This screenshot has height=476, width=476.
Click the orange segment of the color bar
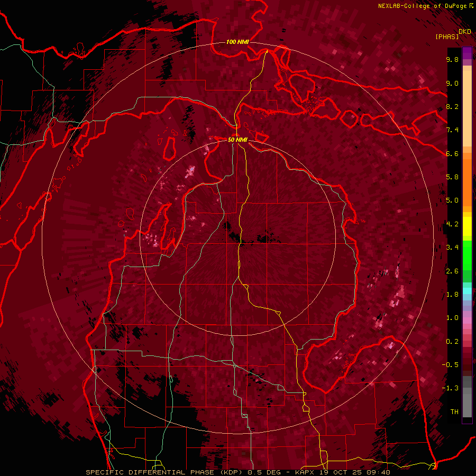coord(467,180)
